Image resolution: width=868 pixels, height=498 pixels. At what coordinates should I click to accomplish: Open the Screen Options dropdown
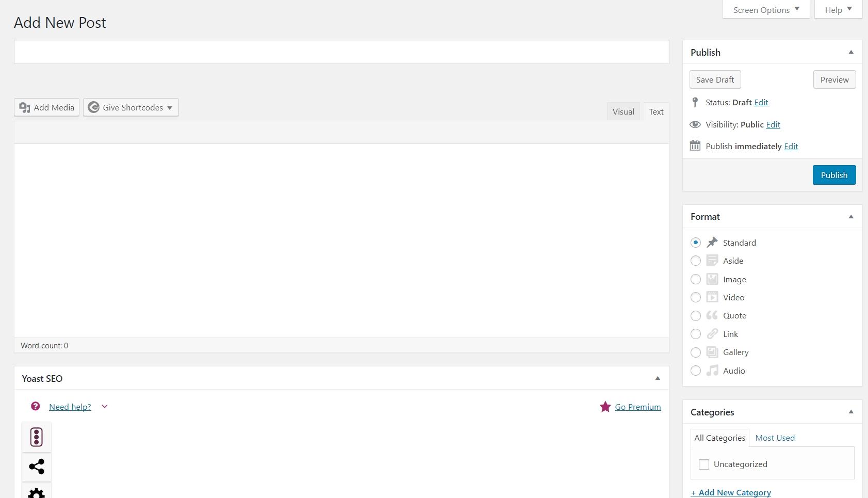[766, 9]
